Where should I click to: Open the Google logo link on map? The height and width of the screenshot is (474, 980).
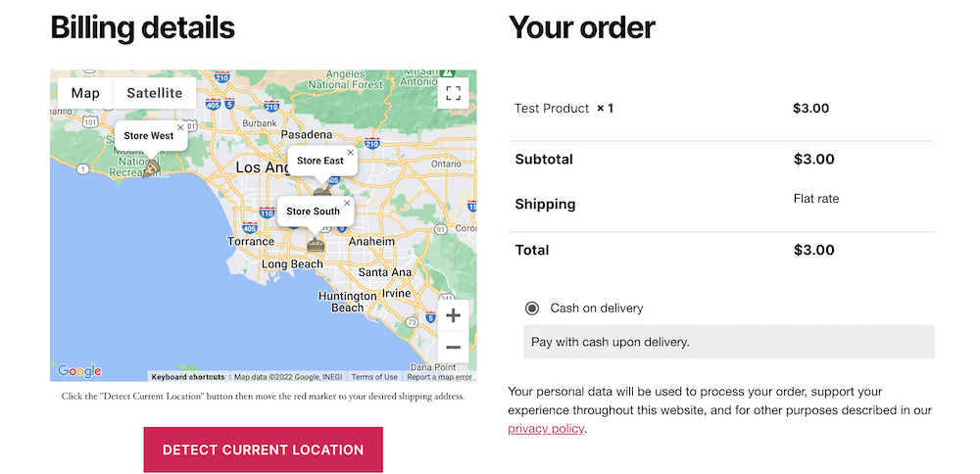(x=79, y=371)
